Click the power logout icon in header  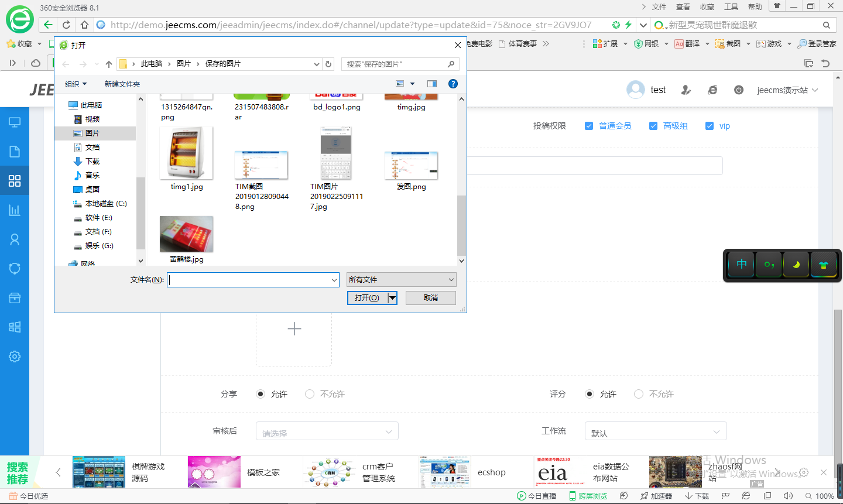[739, 90]
